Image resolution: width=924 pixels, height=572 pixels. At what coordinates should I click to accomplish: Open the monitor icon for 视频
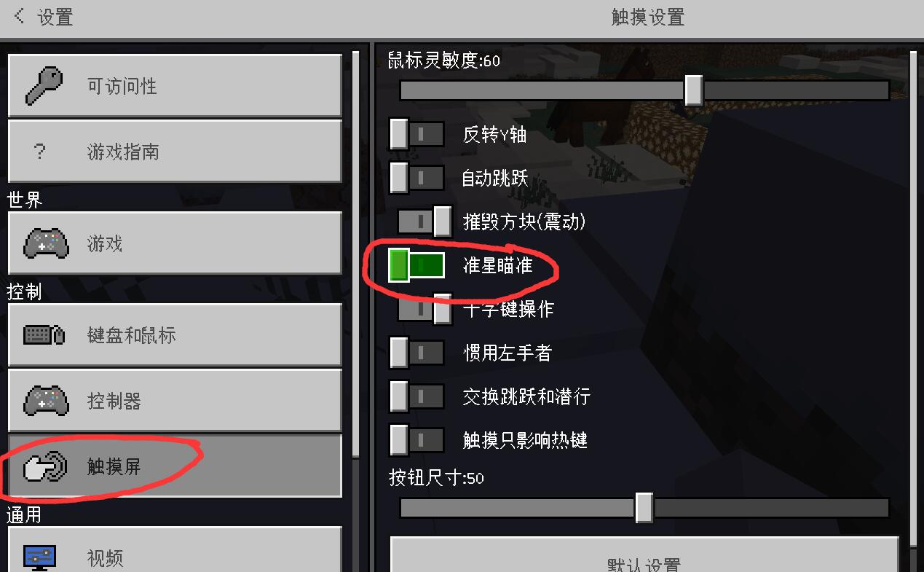click(x=40, y=557)
